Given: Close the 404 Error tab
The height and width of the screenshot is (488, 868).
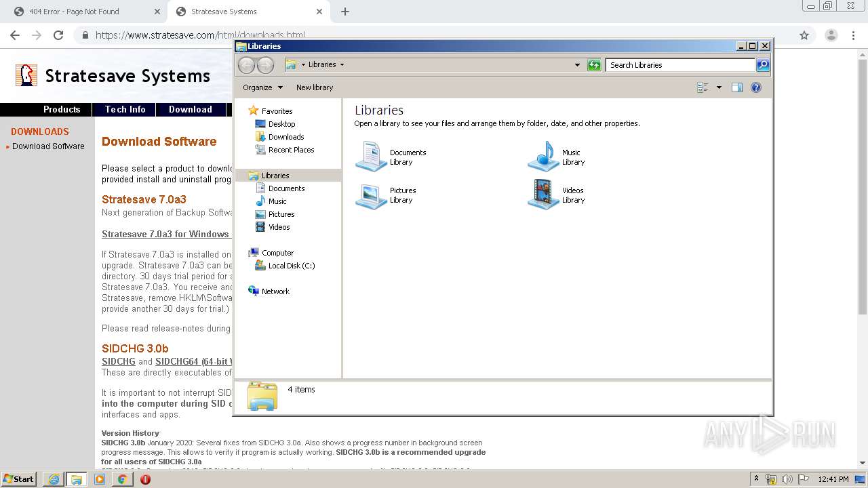Looking at the screenshot, I should tap(157, 12).
